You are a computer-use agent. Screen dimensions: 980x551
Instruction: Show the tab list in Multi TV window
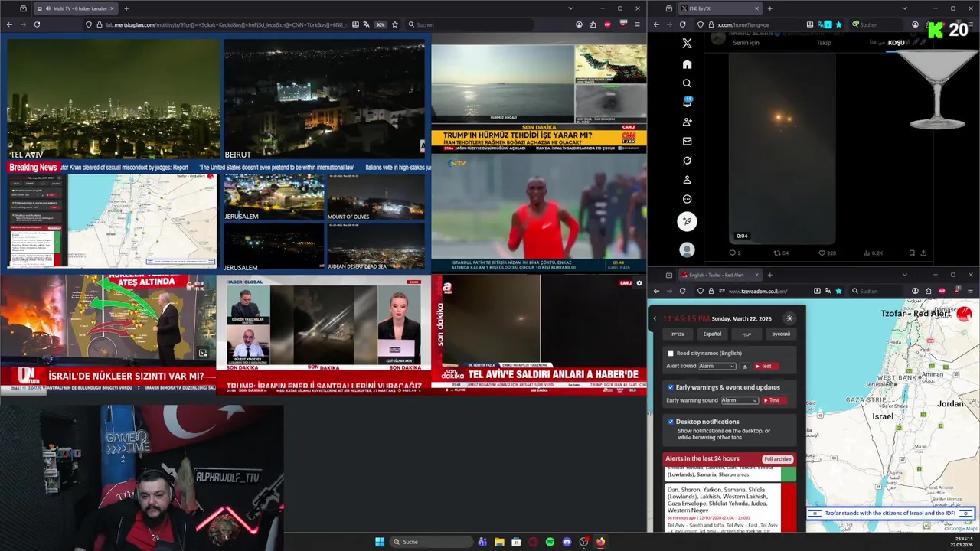[x=570, y=8]
